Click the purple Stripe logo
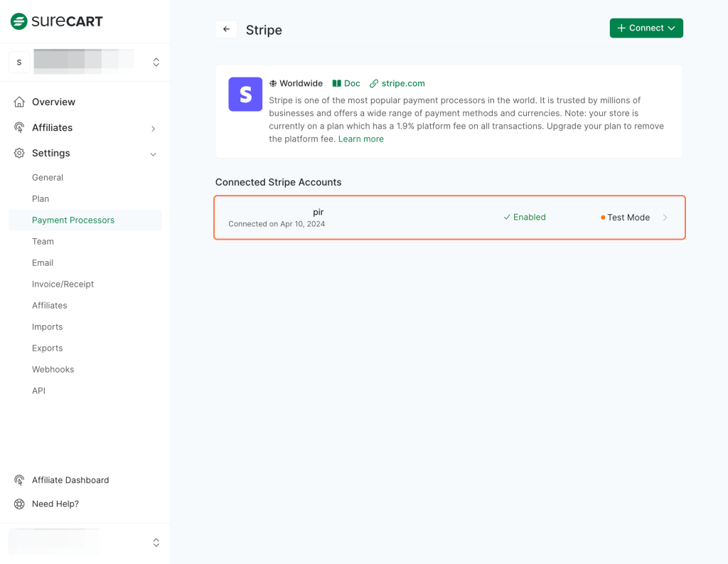The width and height of the screenshot is (728, 564). (245, 95)
